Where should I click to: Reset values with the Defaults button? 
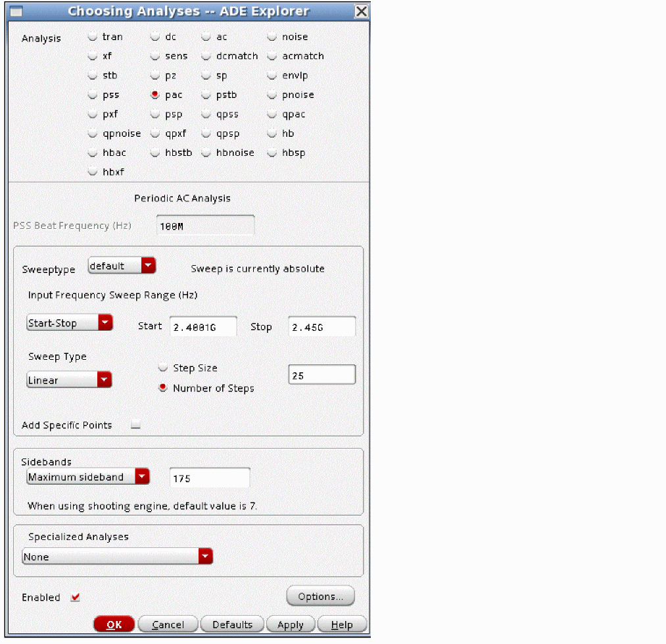(232, 624)
